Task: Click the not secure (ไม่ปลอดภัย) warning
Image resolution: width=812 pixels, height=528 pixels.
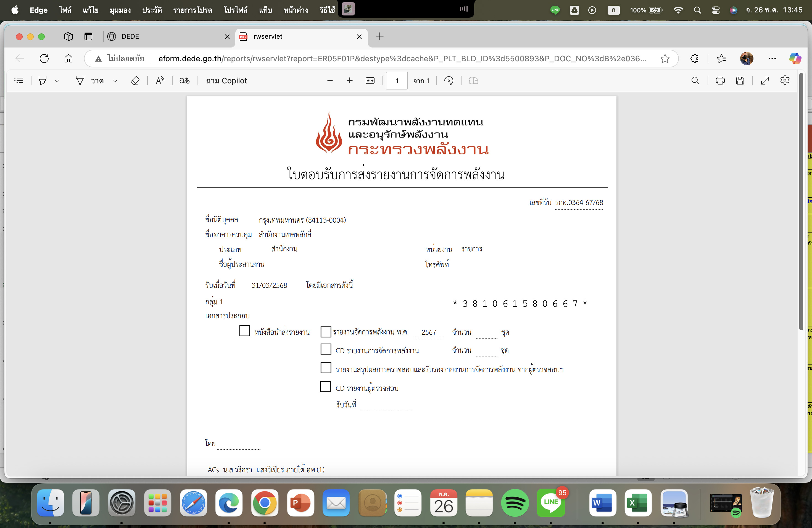Action: (x=119, y=58)
